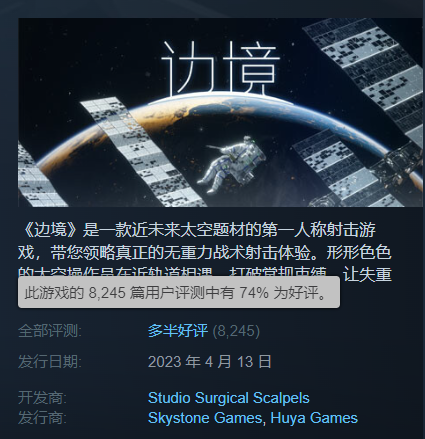Open Studio Surgical Scalpels developer page
425x439 pixels.
(229, 398)
